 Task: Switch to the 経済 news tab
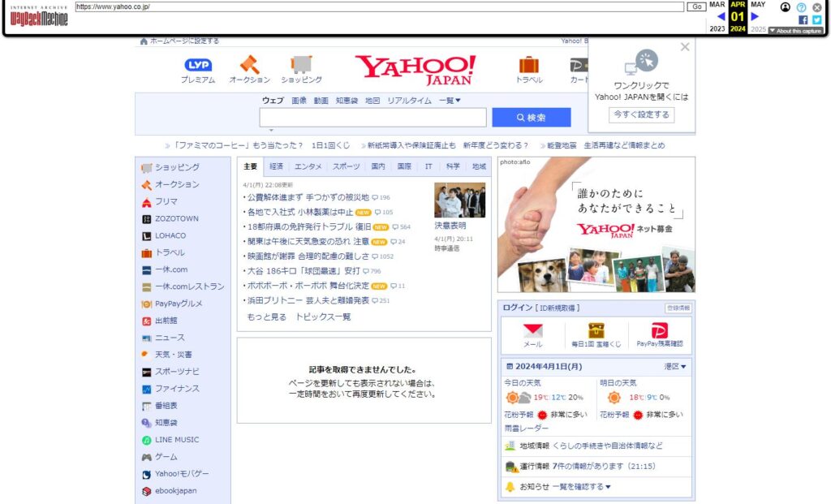276,166
